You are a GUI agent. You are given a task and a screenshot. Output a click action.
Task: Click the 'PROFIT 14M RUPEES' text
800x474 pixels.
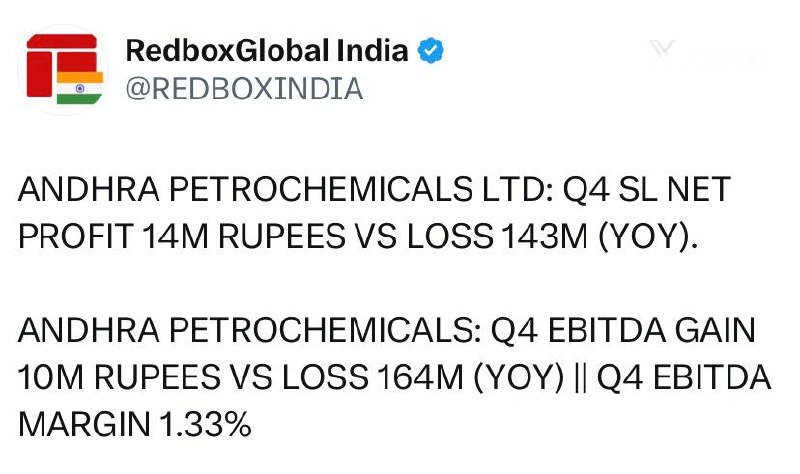(181, 236)
